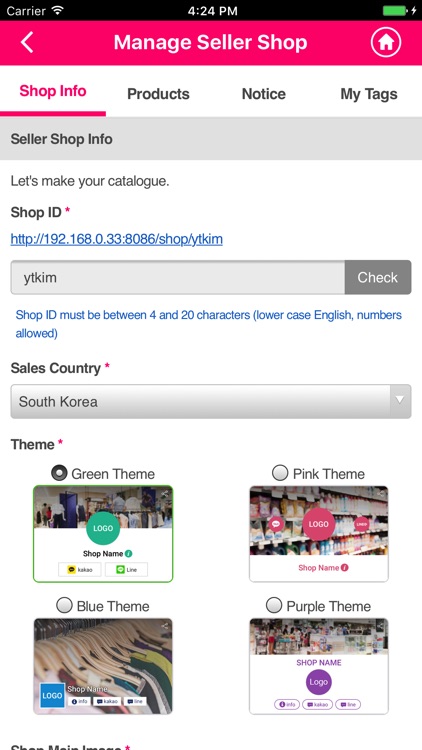Click the 'Seller Shop Info' section header
Image resolution: width=422 pixels, height=750 pixels.
pyautogui.click(x=211, y=139)
